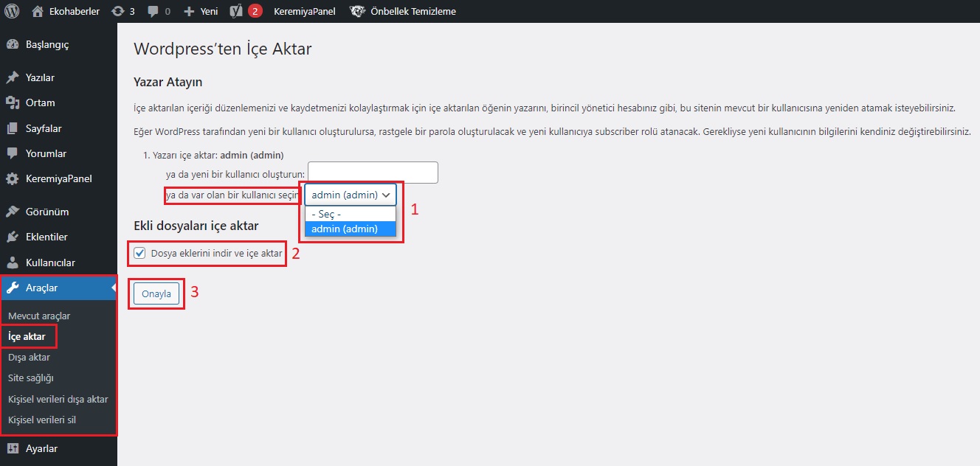
Task: Click the plus icon for Yeni
Action: [189, 11]
